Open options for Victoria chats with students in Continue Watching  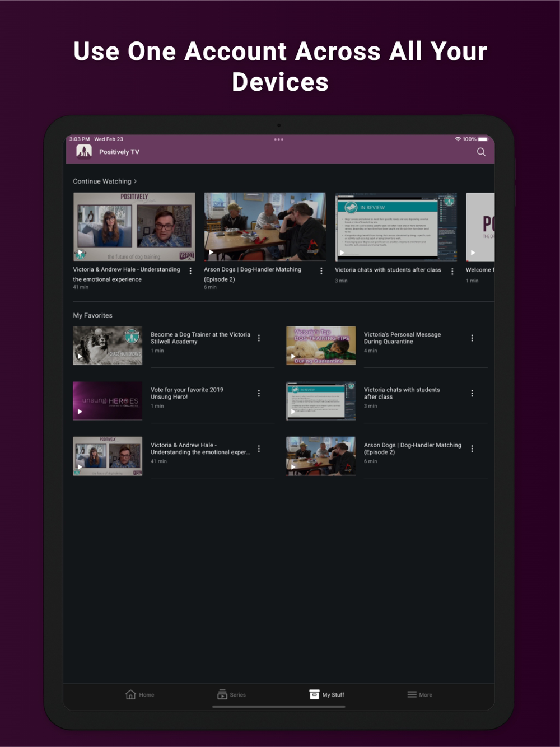(x=452, y=272)
